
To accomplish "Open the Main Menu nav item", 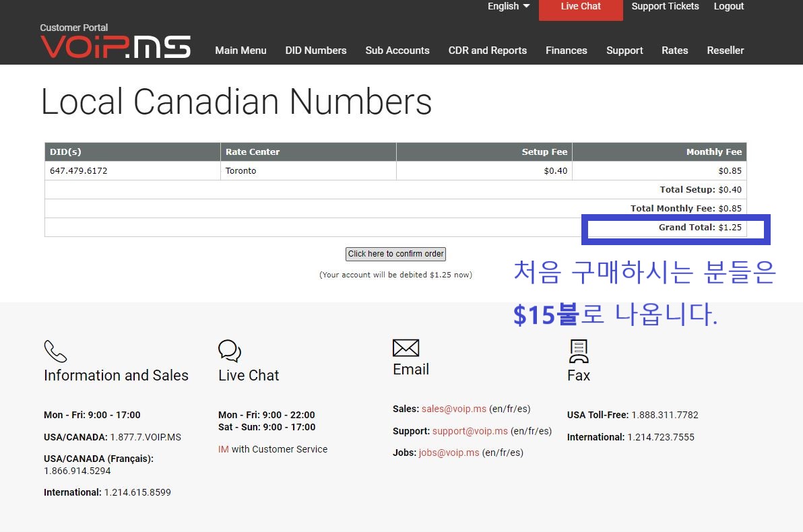I will tap(240, 51).
